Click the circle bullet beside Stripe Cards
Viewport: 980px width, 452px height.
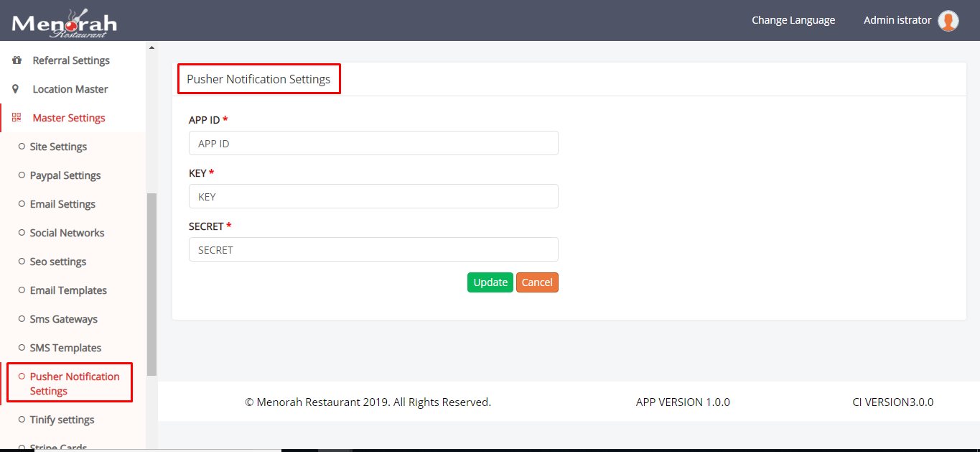tap(22, 446)
